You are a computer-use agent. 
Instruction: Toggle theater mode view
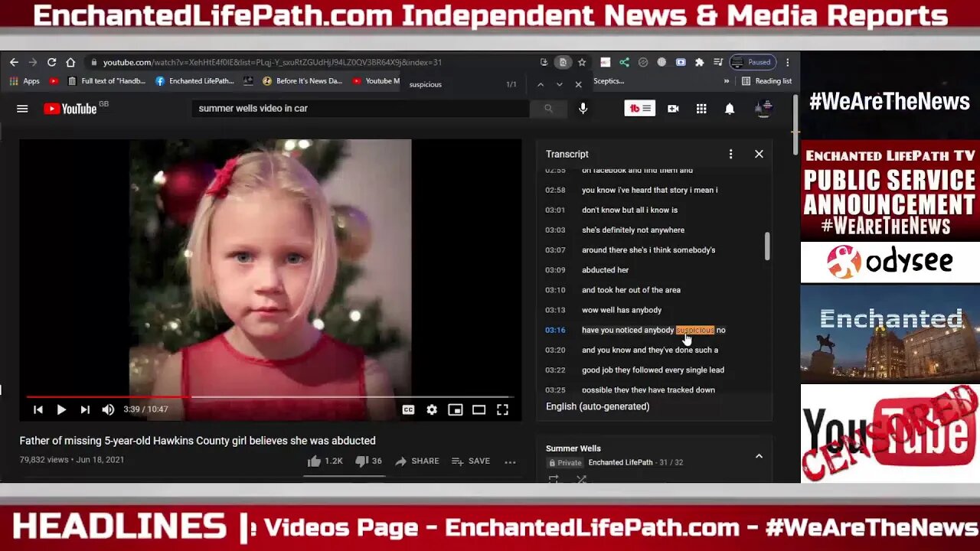(x=479, y=409)
